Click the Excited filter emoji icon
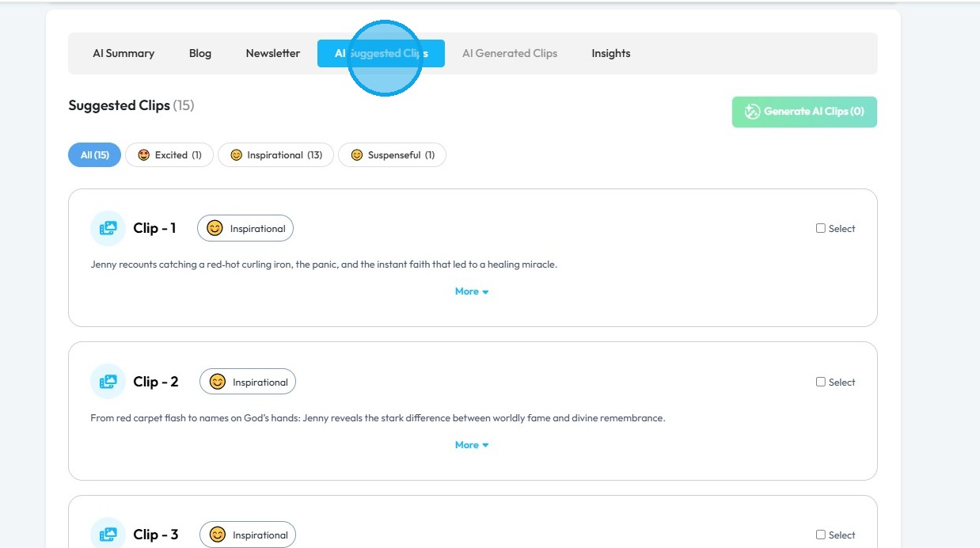Image resolution: width=980 pixels, height=548 pixels. tap(143, 155)
